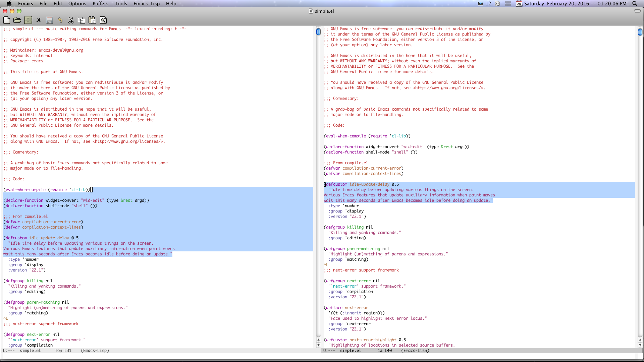Click the date and time in the menu bar
The image size is (644, 362).
[575, 3]
